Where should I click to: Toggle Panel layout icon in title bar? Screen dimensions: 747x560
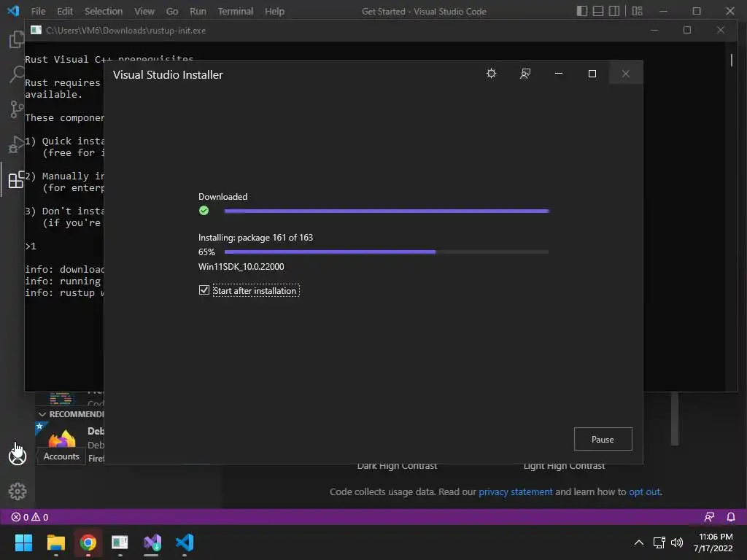point(598,11)
